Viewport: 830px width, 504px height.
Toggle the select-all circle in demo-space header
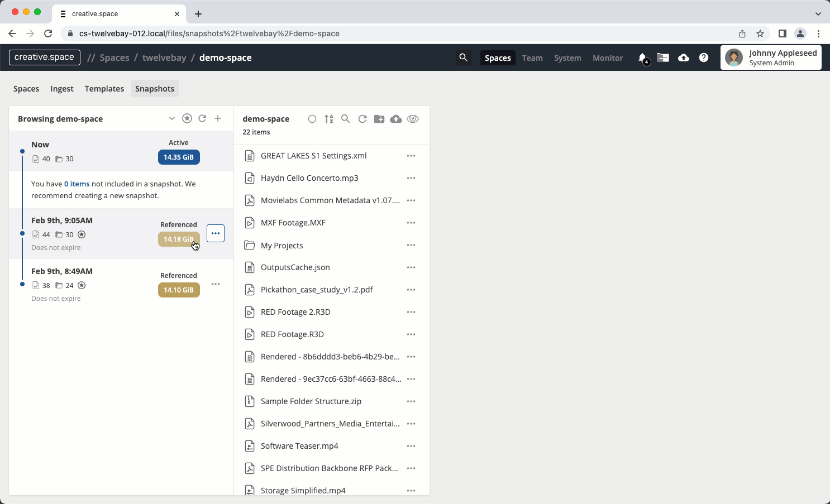click(x=312, y=119)
